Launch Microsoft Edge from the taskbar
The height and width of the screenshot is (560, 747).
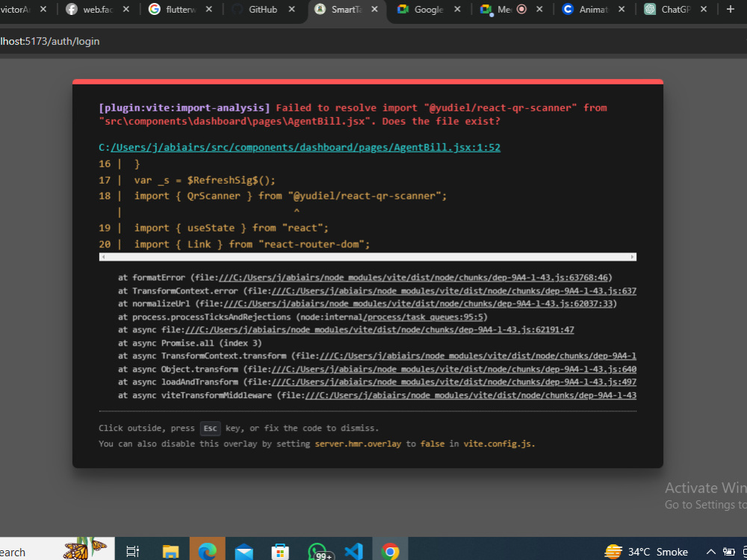tap(207, 552)
